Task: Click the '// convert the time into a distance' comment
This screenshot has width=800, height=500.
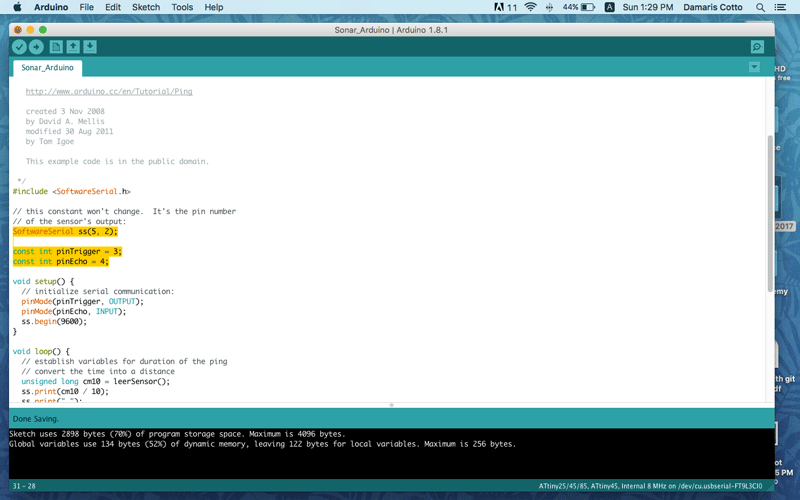Action: [98, 371]
